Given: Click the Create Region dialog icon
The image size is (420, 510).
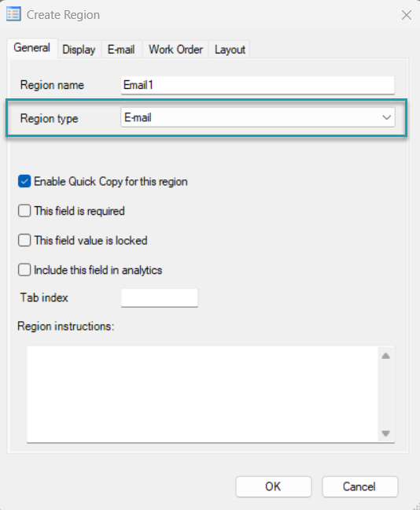Looking at the screenshot, I should click(13, 14).
